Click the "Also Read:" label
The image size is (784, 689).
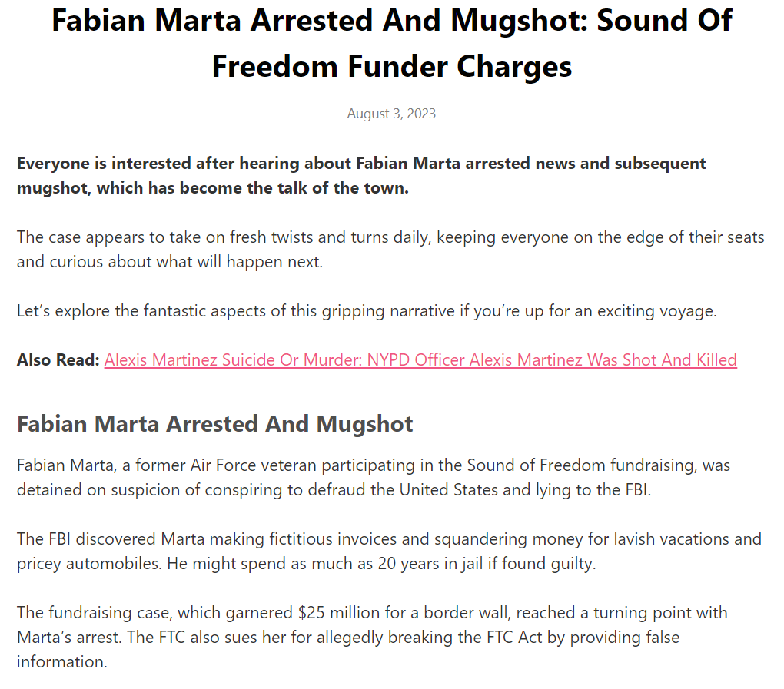coord(58,359)
